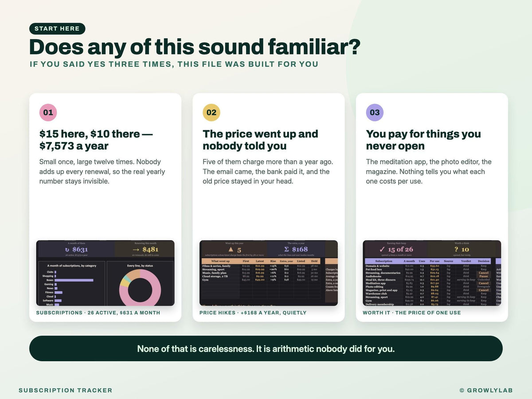Click the chart title 'A month of subscriptions, by category'
Viewport: 532px width, 399px height.
pos(72,266)
